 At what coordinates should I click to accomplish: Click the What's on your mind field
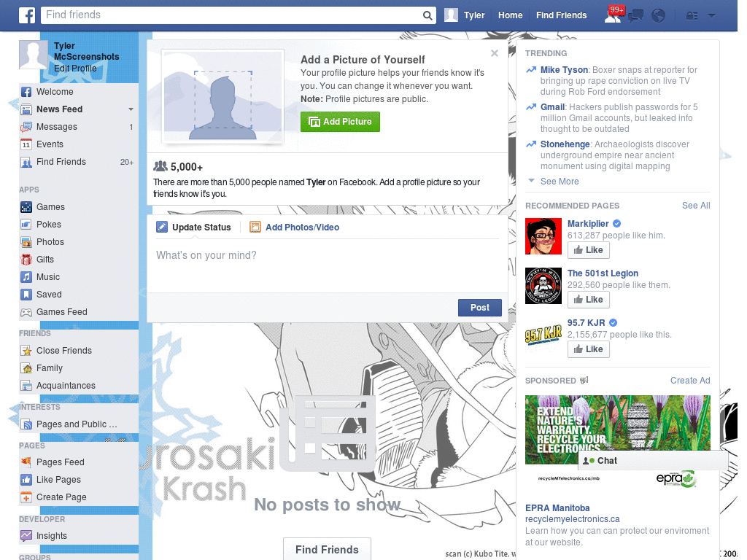(328, 265)
